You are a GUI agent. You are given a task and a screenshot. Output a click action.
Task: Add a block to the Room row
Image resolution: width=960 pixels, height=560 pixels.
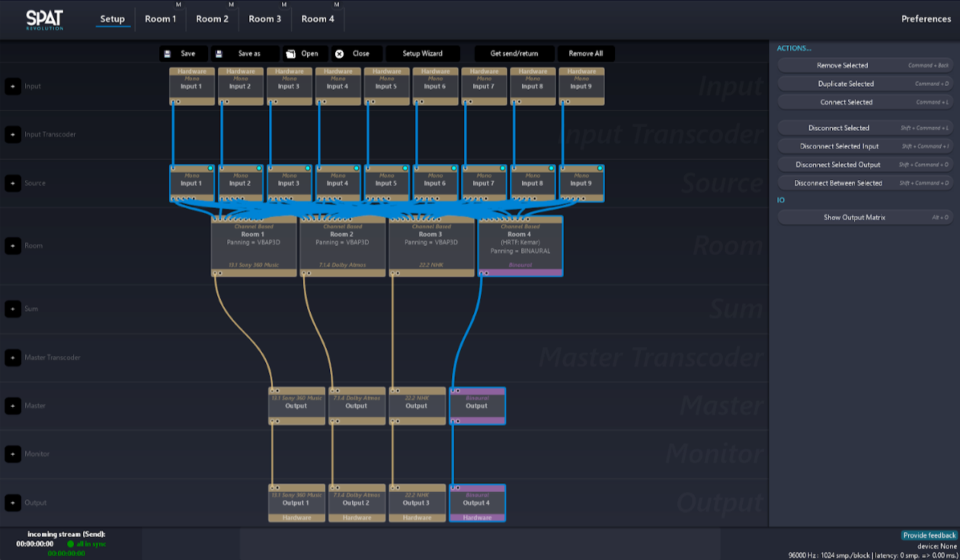[13, 246]
